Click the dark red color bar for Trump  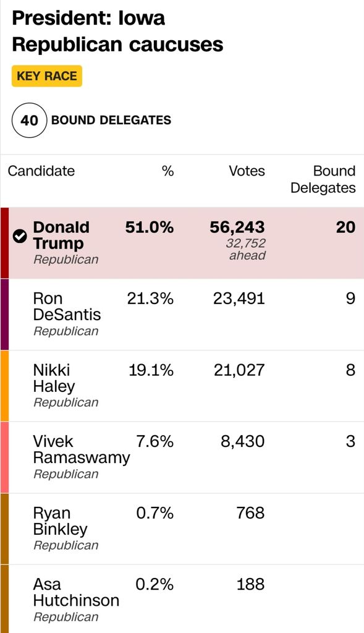pyautogui.click(x=4, y=243)
